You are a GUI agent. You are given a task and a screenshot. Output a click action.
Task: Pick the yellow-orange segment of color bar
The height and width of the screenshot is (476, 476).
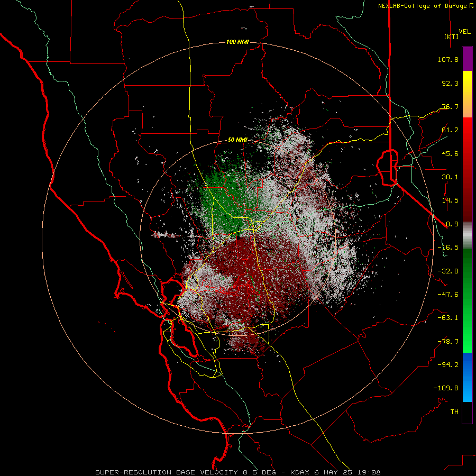pos(467,94)
